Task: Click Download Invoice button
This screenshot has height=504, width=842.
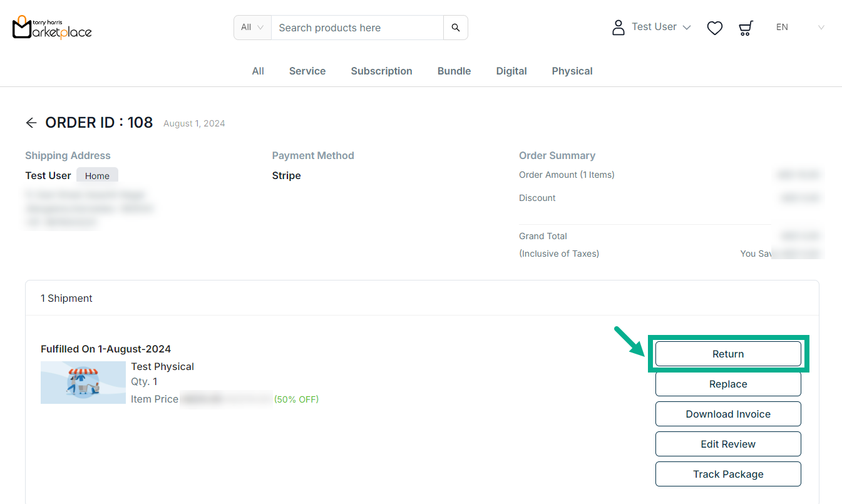Action: tap(727, 414)
